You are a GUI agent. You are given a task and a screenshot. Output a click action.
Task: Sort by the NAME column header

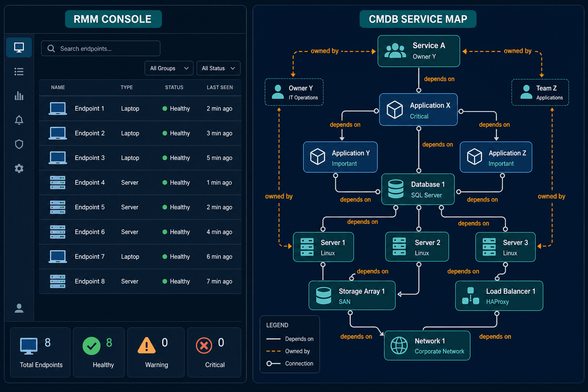coord(58,87)
